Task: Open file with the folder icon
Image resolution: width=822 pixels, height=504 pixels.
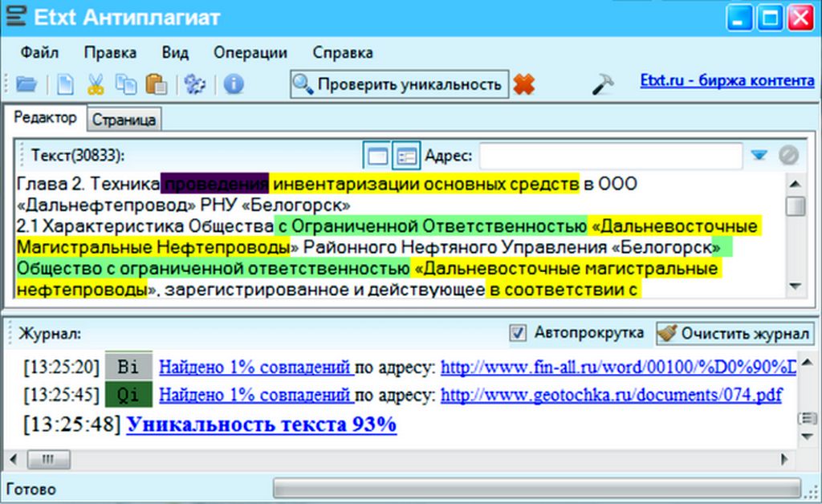Action: [x=26, y=83]
